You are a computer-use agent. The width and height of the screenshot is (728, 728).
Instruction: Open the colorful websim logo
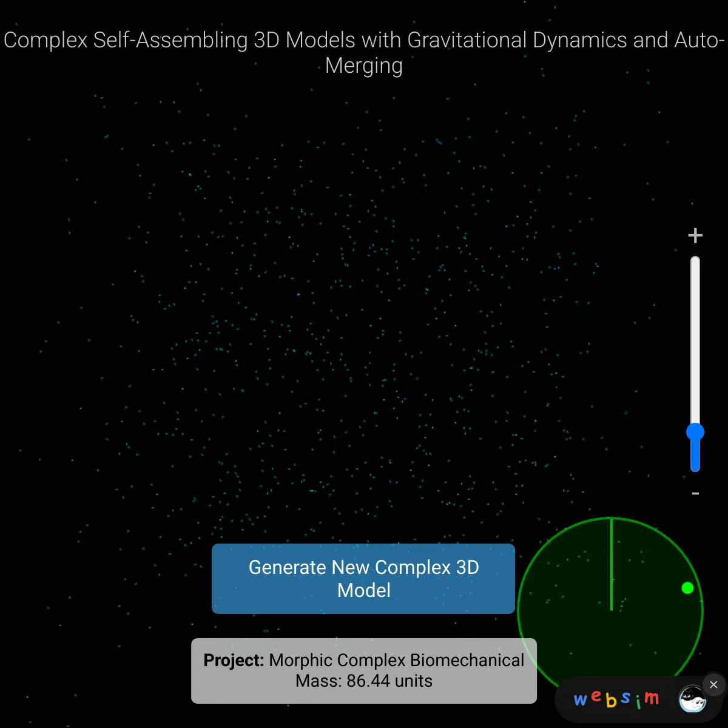616,699
